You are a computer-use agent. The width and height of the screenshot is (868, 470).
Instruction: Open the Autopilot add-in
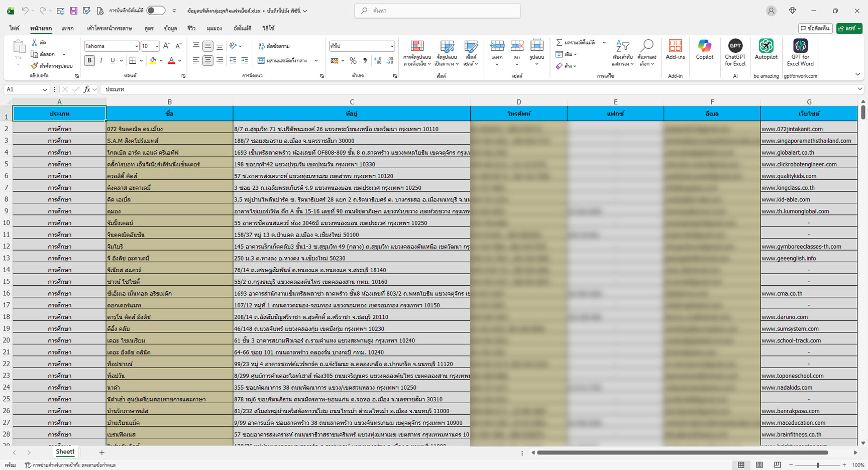[x=766, y=50]
